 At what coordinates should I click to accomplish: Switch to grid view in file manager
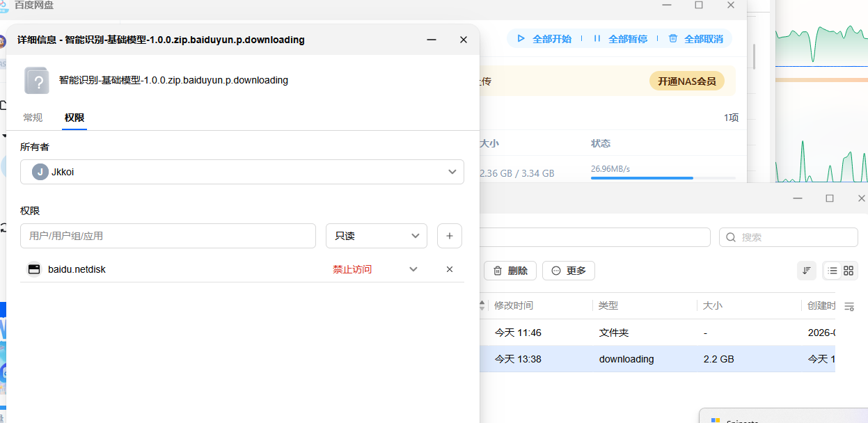pos(849,271)
